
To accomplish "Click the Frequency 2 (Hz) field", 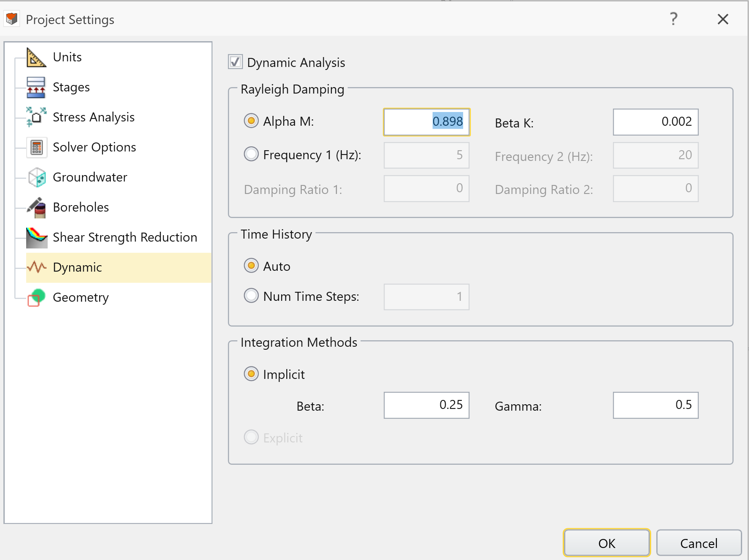I will tap(655, 155).
